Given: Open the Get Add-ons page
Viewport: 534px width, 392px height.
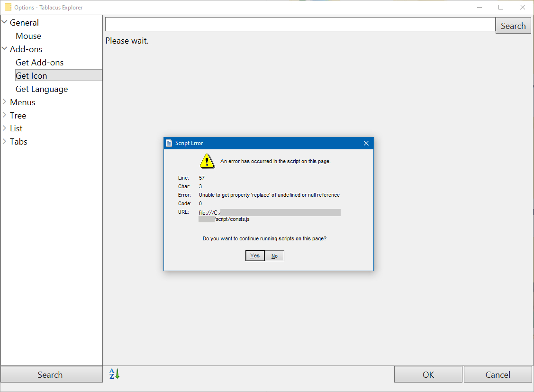Looking at the screenshot, I should coord(39,62).
